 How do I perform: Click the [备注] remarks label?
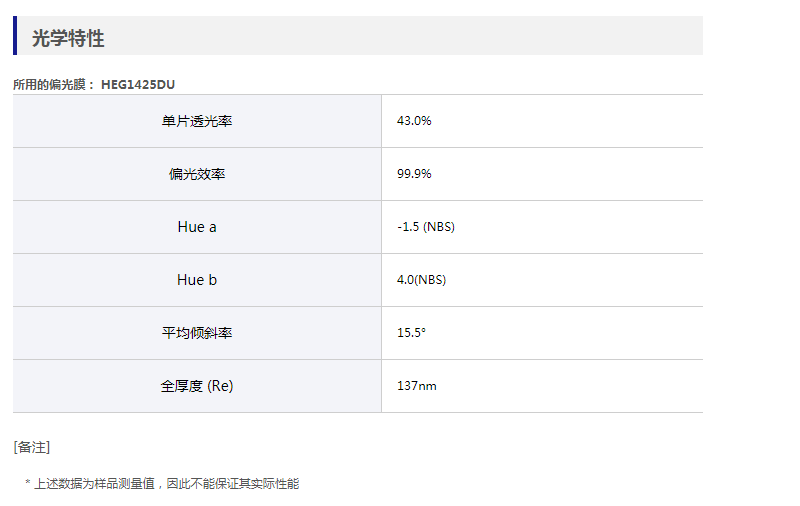pos(31,447)
